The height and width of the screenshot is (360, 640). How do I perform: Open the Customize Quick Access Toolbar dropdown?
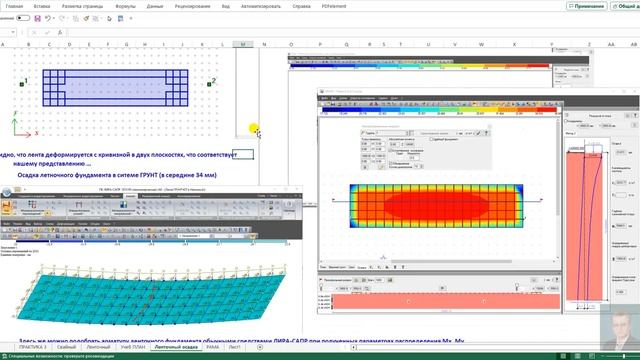click(x=131, y=18)
